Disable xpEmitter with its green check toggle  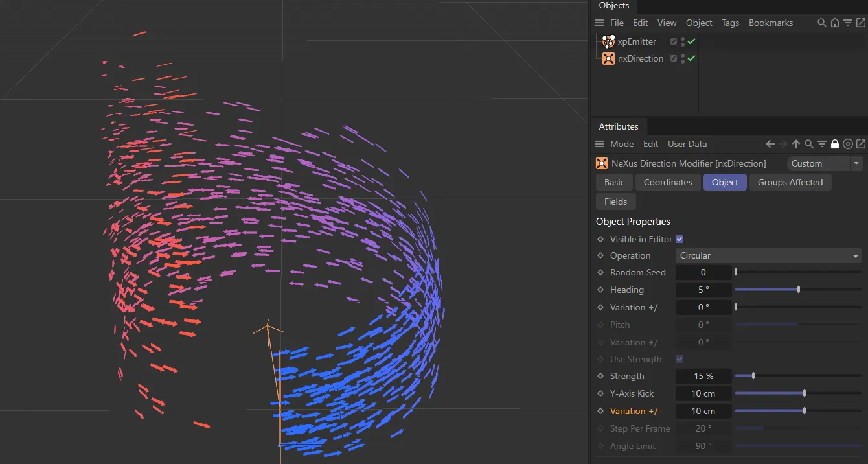pos(691,41)
